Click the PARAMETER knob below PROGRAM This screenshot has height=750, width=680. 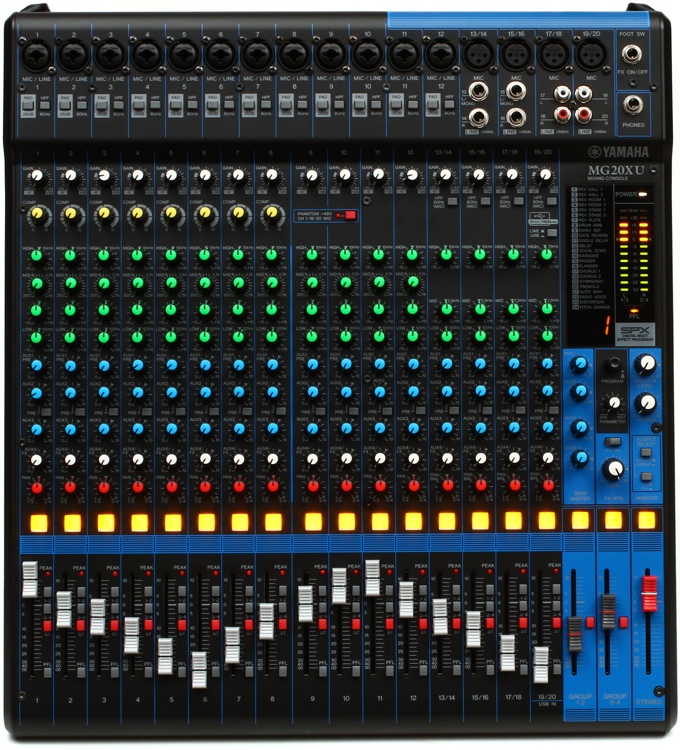[x=614, y=402]
